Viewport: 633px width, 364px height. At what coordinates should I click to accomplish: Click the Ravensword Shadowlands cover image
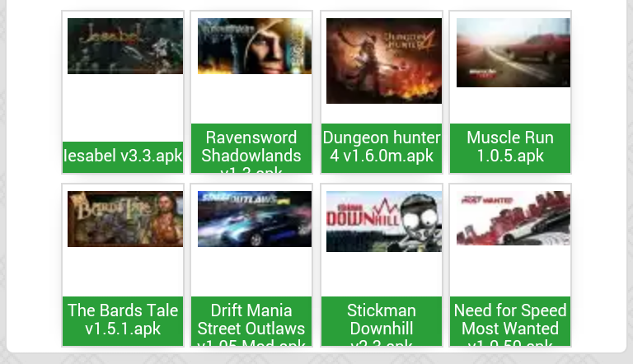pyautogui.click(x=255, y=46)
